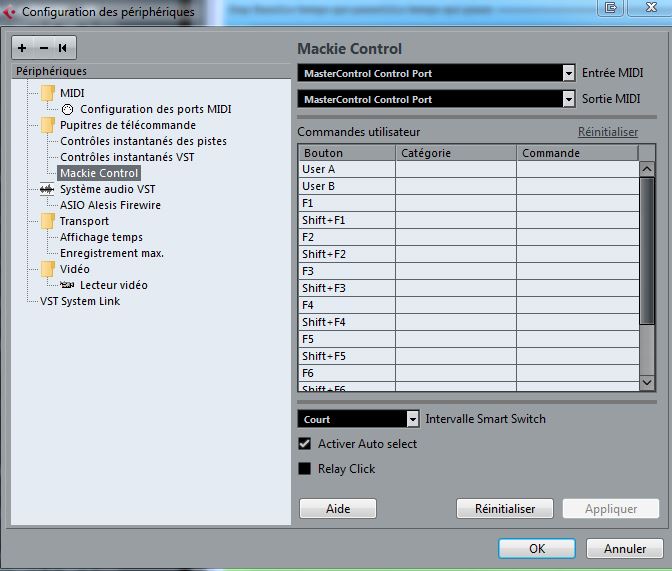Select the F3 button row
Screen dimensions: 672x571
coord(468,271)
